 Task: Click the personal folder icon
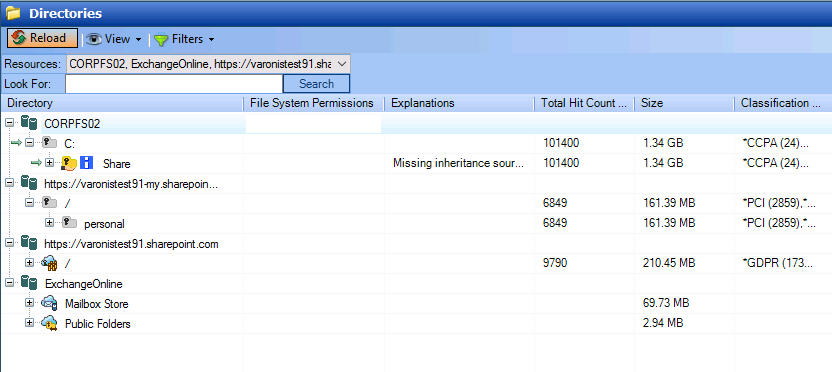point(70,223)
